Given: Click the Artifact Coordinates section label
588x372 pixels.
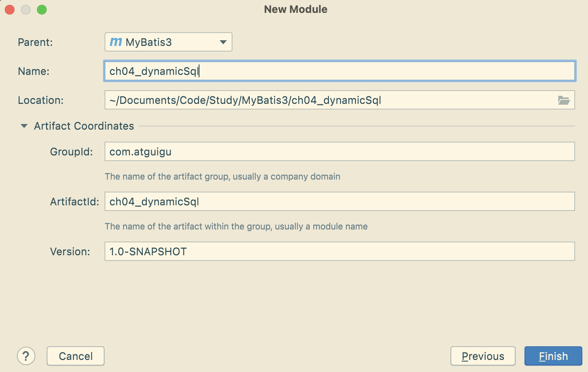Looking at the screenshot, I should pos(84,126).
